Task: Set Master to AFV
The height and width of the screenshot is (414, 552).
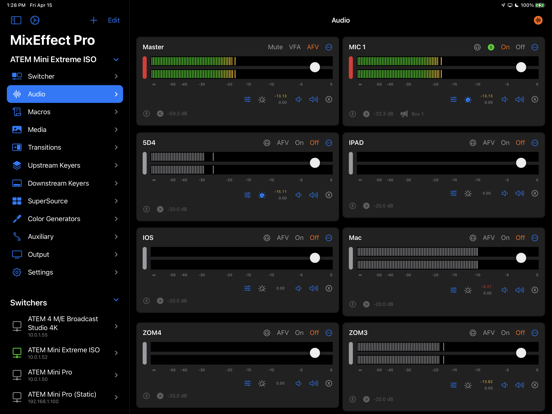Action: 313,47
